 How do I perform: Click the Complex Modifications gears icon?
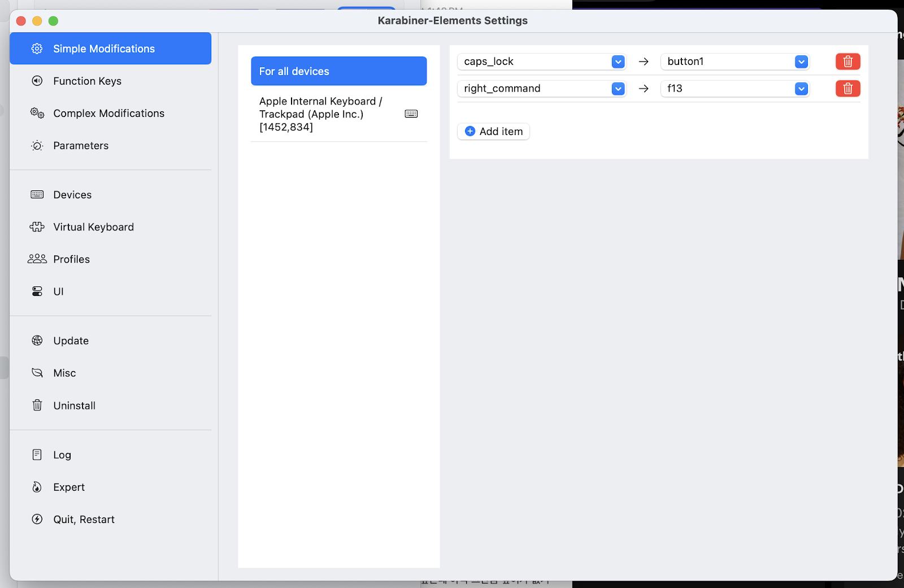(37, 113)
